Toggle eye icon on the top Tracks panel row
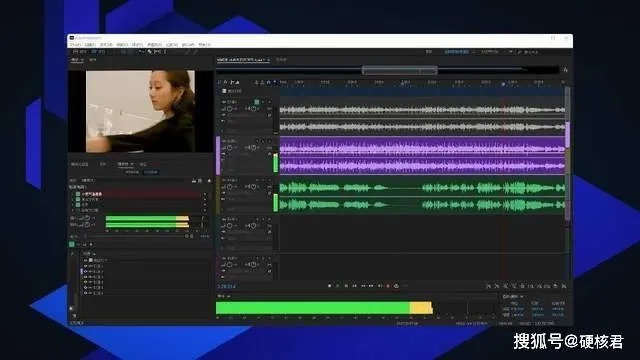This screenshot has width=640, height=360. 86,260
